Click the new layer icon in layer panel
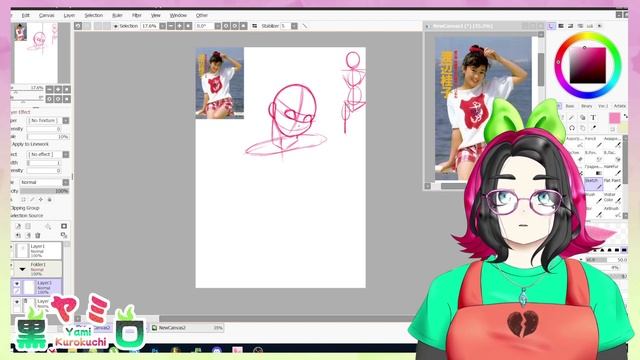The height and width of the screenshot is (360, 640). tap(18, 226)
